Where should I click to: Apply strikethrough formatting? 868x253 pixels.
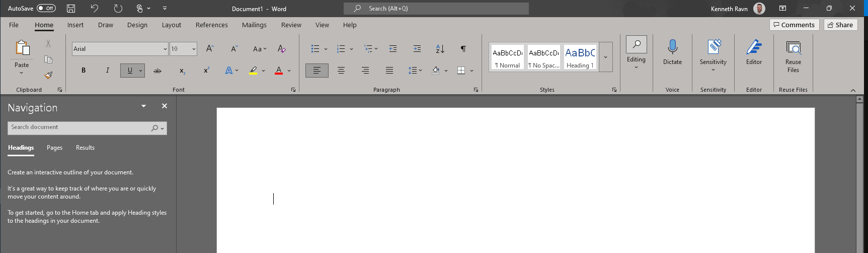[x=157, y=71]
